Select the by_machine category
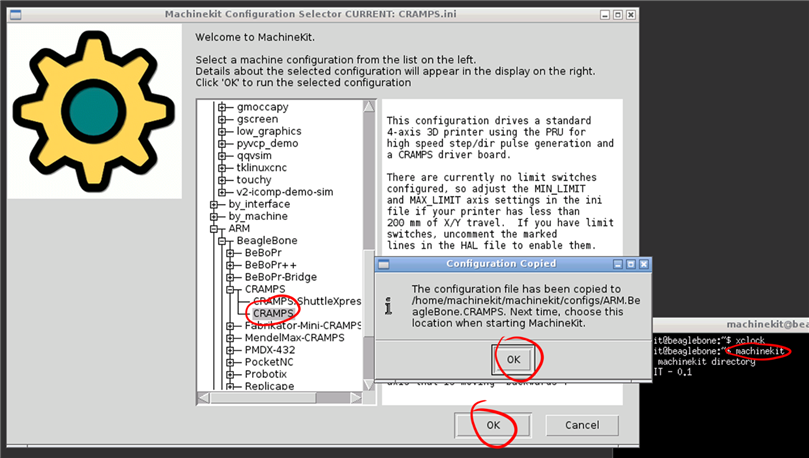This screenshot has height=458, width=809. [x=258, y=216]
